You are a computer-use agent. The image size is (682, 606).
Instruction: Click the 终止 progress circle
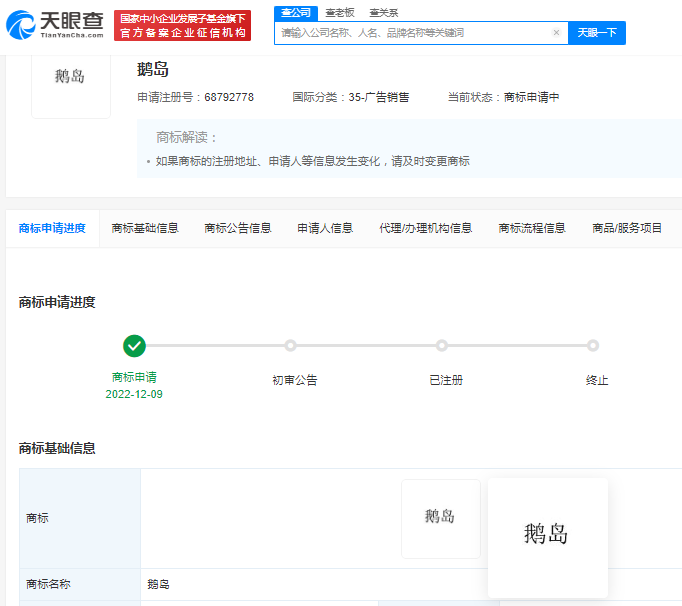tap(593, 346)
